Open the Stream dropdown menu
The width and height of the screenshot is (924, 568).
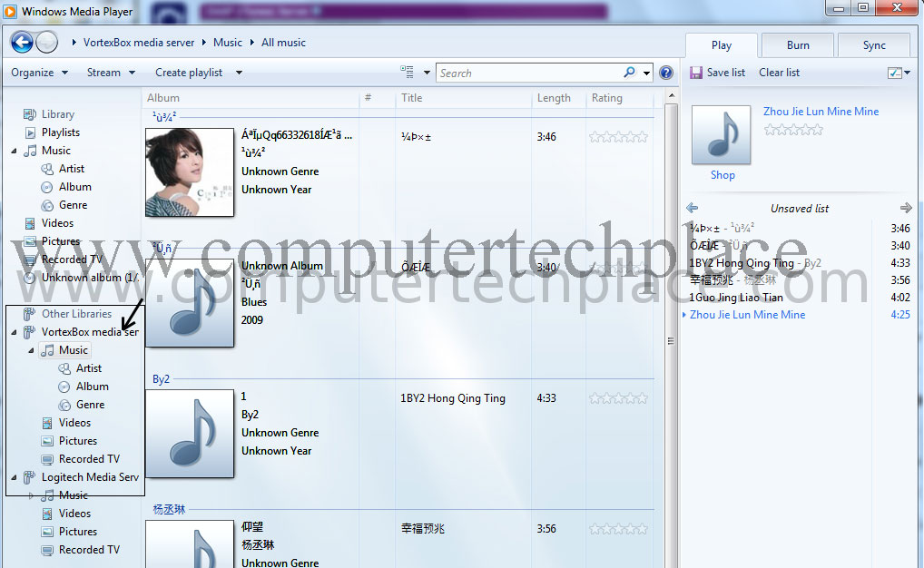(112, 73)
